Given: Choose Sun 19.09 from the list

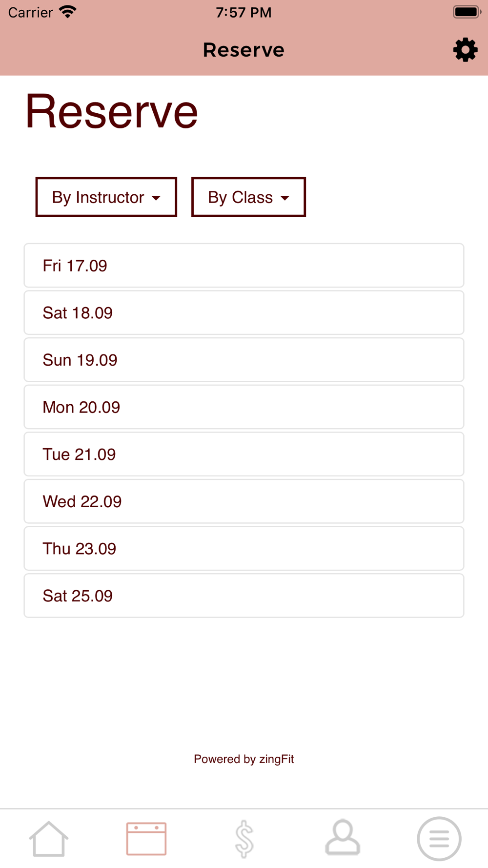Looking at the screenshot, I should [244, 360].
